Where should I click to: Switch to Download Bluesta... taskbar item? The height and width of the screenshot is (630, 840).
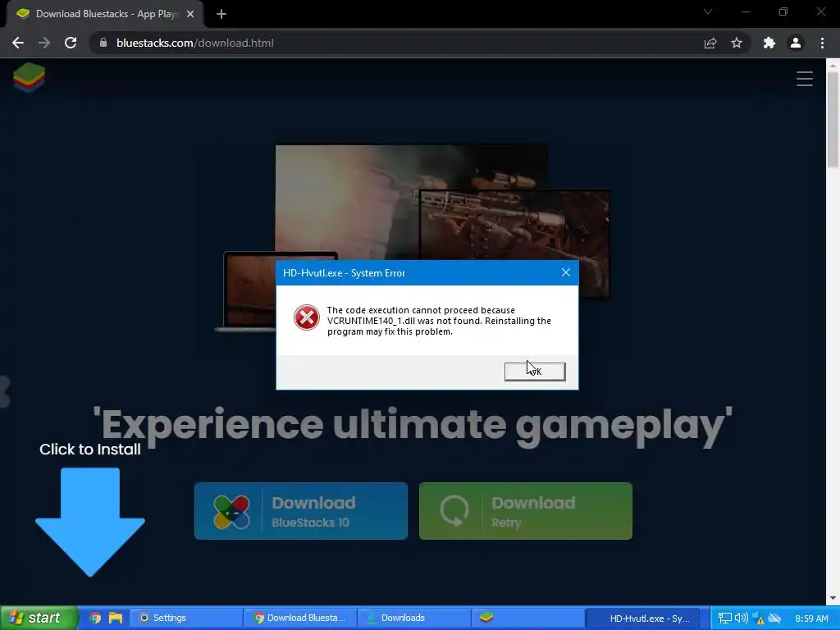(x=299, y=618)
